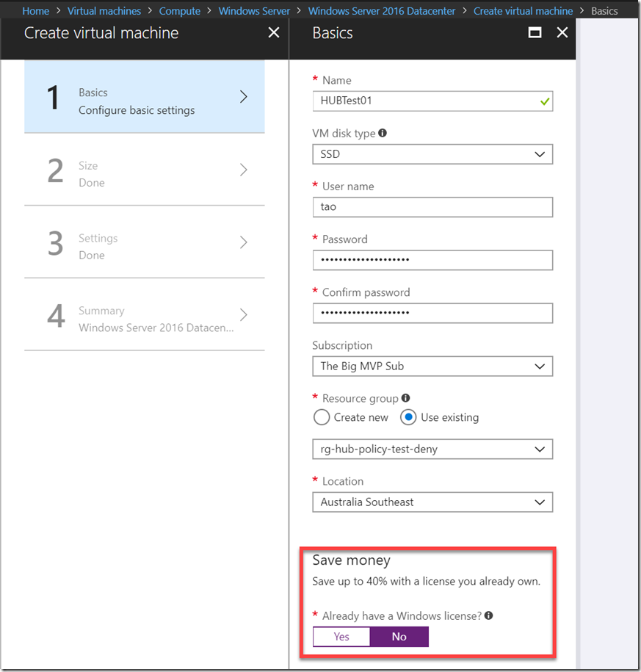Viewport: 641px width, 672px height.
Task: Go to Create virtual machine breadcrumb
Action: pyautogui.click(x=523, y=11)
